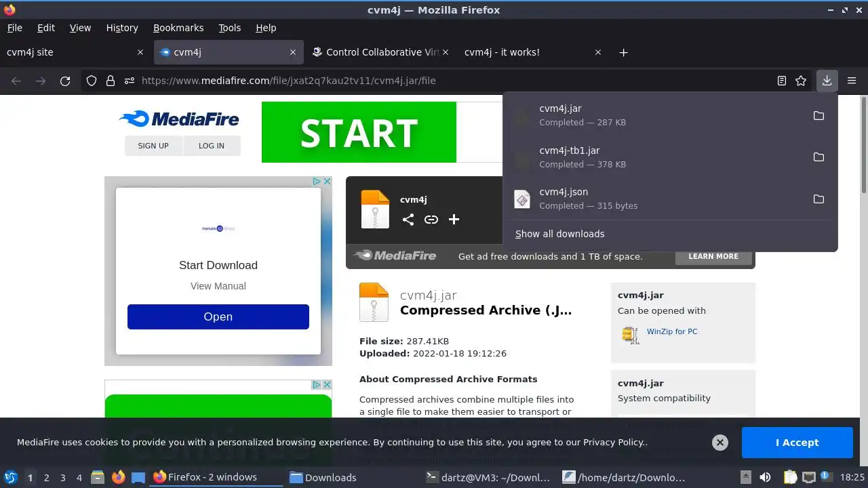Open the Bookmarks menu
The height and width of the screenshot is (488, 868).
[x=178, y=28]
